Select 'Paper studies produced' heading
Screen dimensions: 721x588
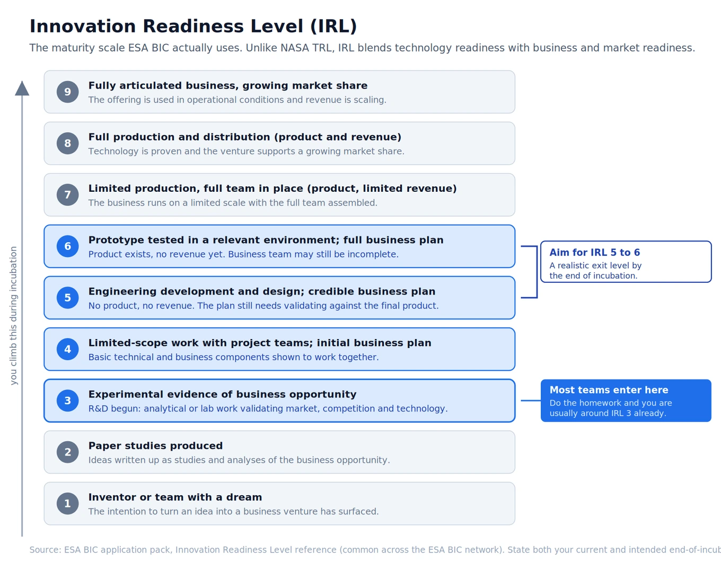tap(155, 446)
